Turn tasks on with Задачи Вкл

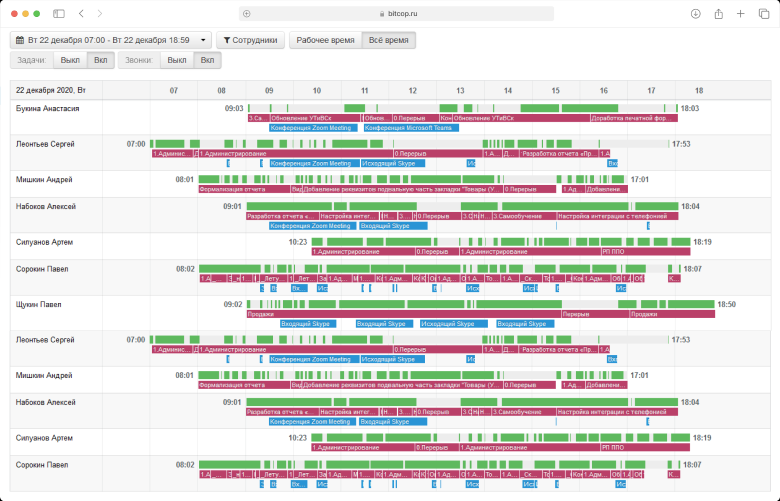coord(100,60)
